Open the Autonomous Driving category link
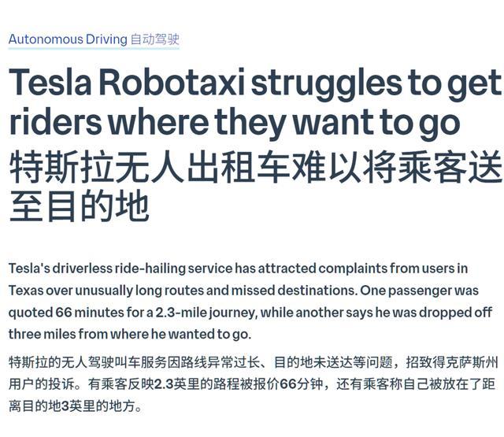The image size is (504, 437). pos(68,39)
